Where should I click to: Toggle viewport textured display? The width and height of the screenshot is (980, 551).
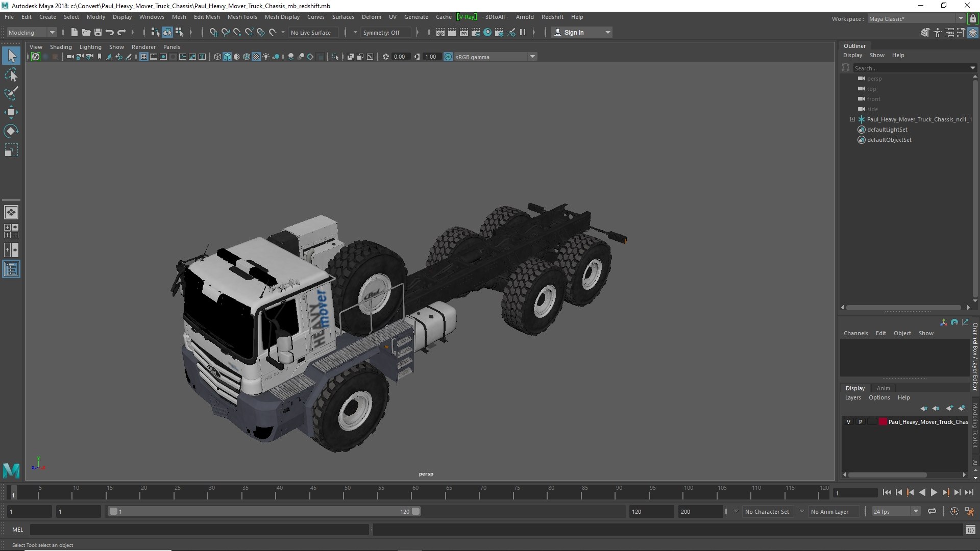tap(256, 57)
